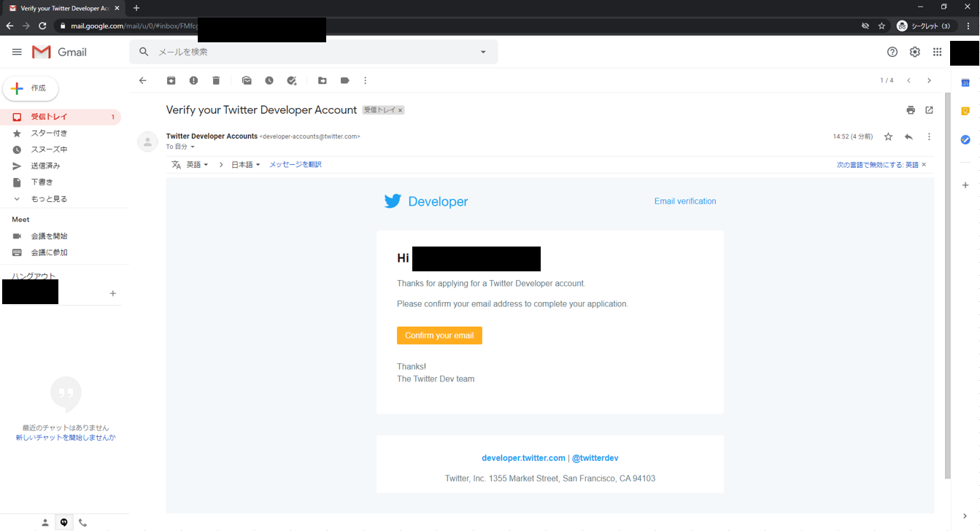Open the @twitterdev link
The width and height of the screenshot is (980, 531).
pos(595,458)
